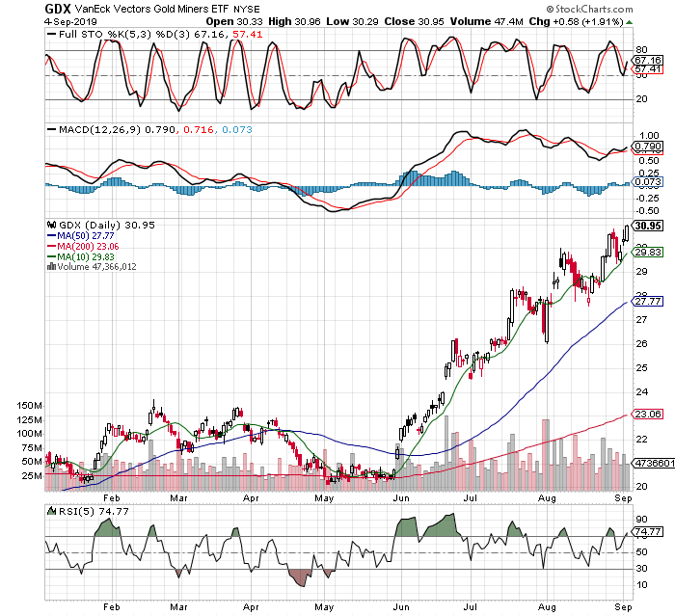The image size is (675, 616).
Task: Click the RSI(5) 74.77 label
Action: pos(94,511)
